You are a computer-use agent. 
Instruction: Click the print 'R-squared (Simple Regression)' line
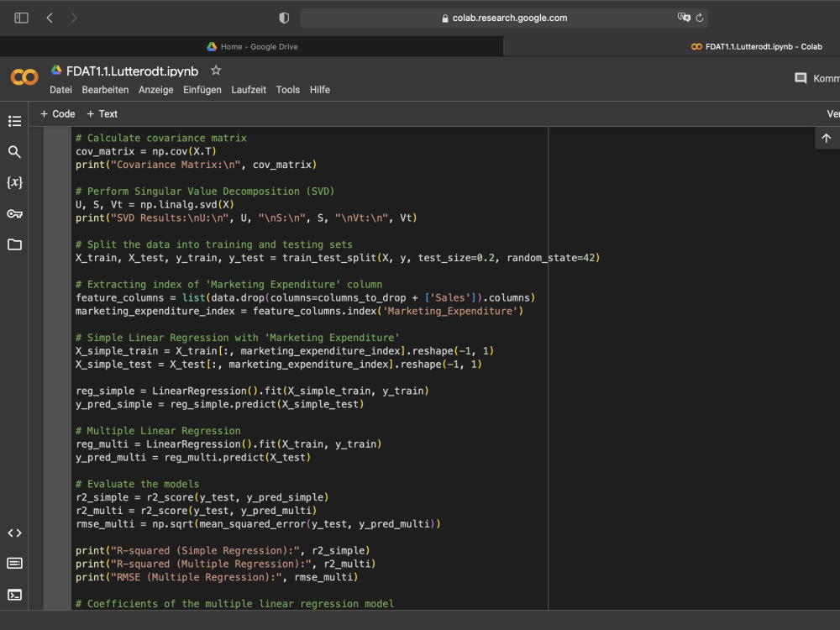coord(223,551)
